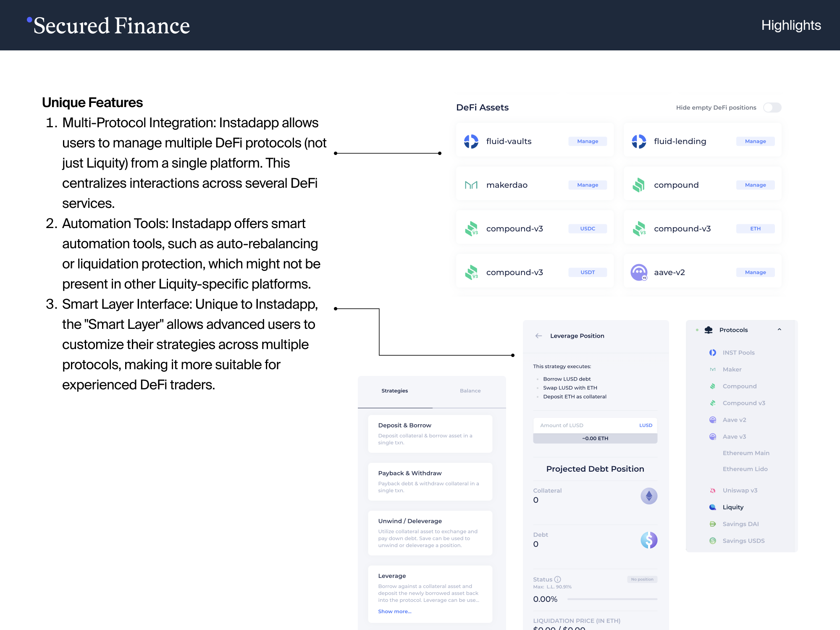Click the Aave v3 sidebar icon

click(713, 437)
